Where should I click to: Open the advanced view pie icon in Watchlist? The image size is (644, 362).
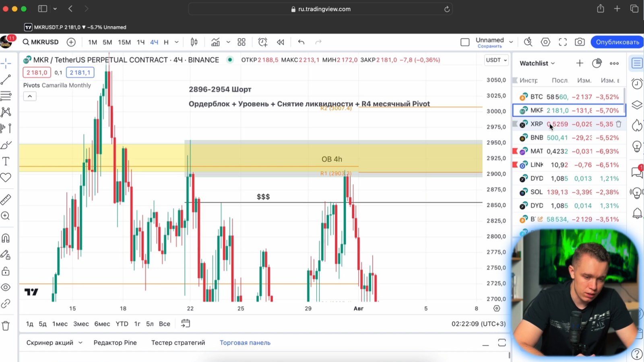coord(597,63)
